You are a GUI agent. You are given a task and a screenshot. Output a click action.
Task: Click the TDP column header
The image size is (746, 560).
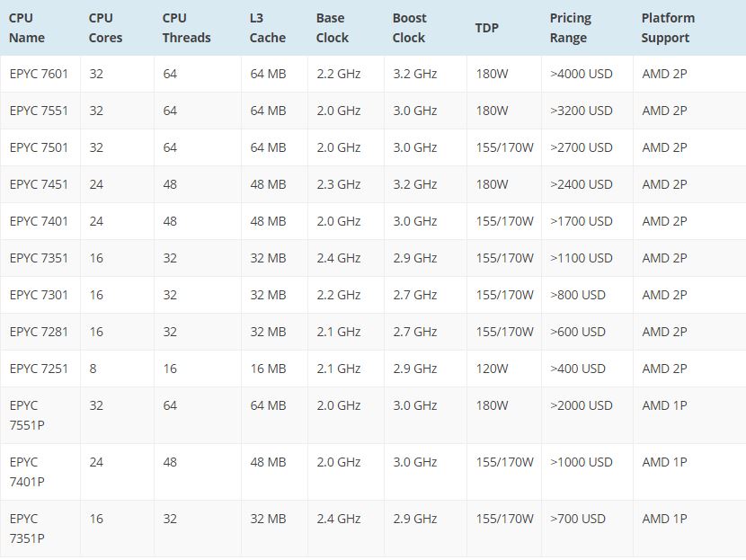pyautogui.click(x=487, y=28)
